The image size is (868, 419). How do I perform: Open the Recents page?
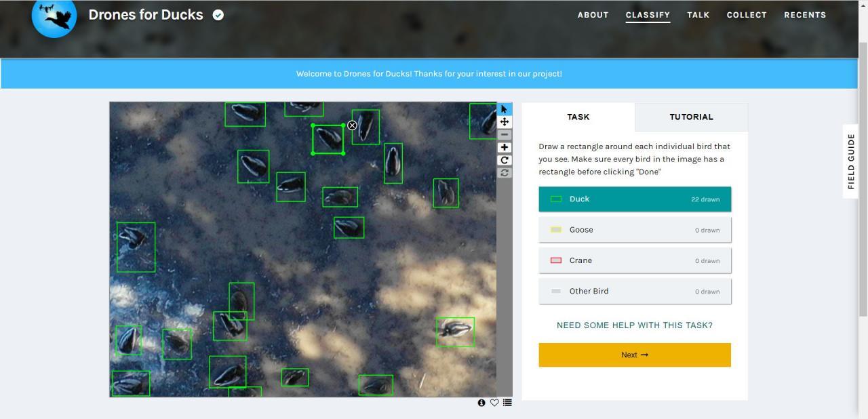tap(805, 15)
